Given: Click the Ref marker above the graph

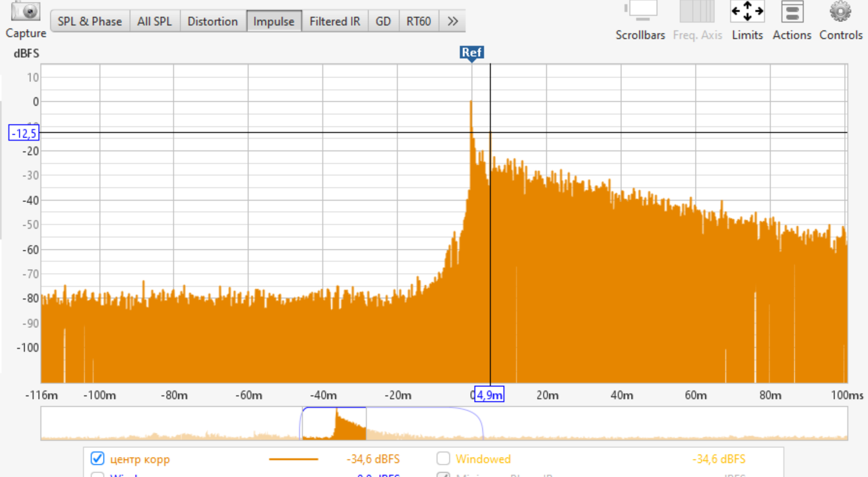Looking at the screenshot, I should (x=472, y=54).
